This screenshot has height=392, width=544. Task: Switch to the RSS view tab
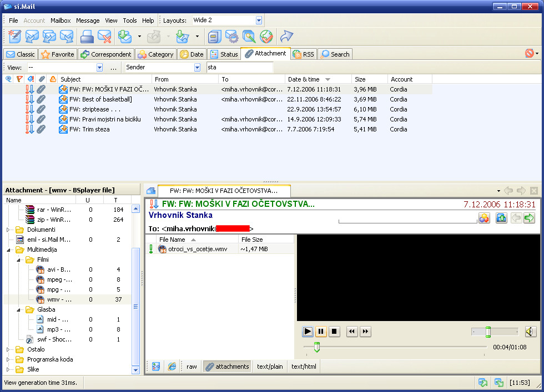pos(304,54)
